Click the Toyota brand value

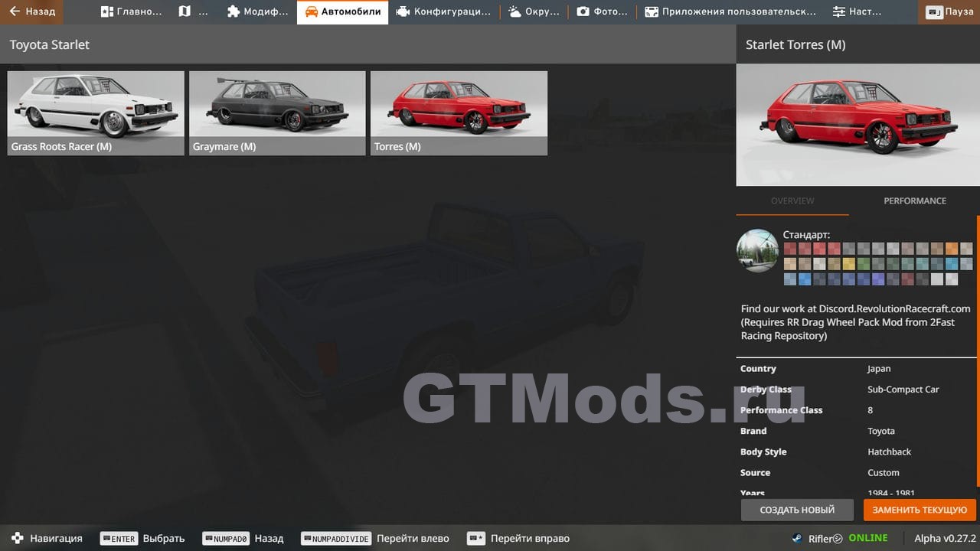(x=881, y=431)
